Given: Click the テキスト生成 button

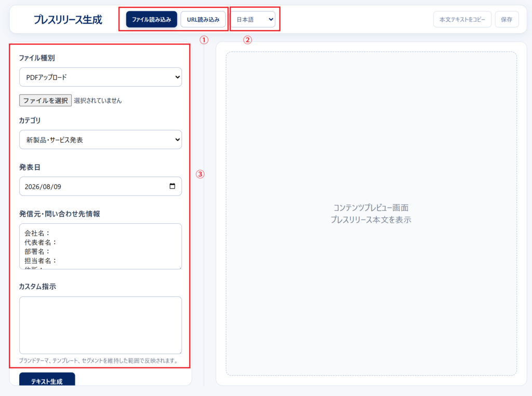Looking at the screenshot, I should pyautogui.click(x=47, y=379).
